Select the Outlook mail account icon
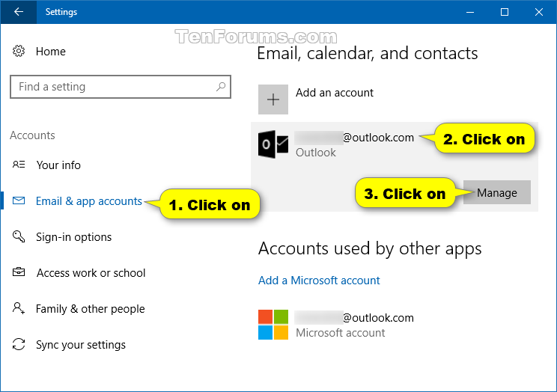Screen dimensions: 557x392 tap(273, 144)
